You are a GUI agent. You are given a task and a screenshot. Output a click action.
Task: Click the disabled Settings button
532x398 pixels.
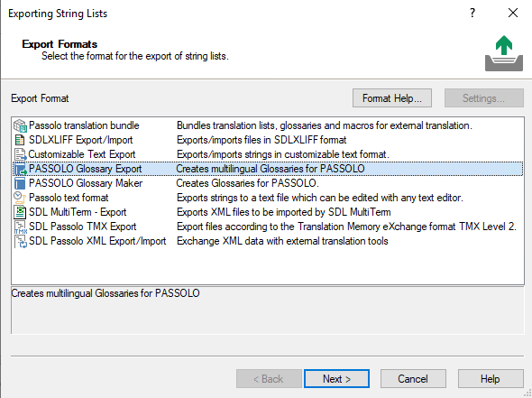pyautogui.click(x=484, y=98)
